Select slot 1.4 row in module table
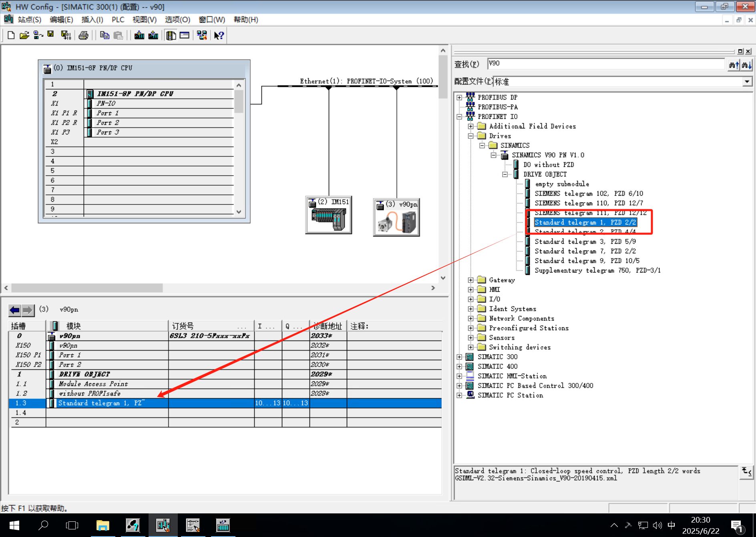The width and height of the screenshot is (756, 537). 225,413
